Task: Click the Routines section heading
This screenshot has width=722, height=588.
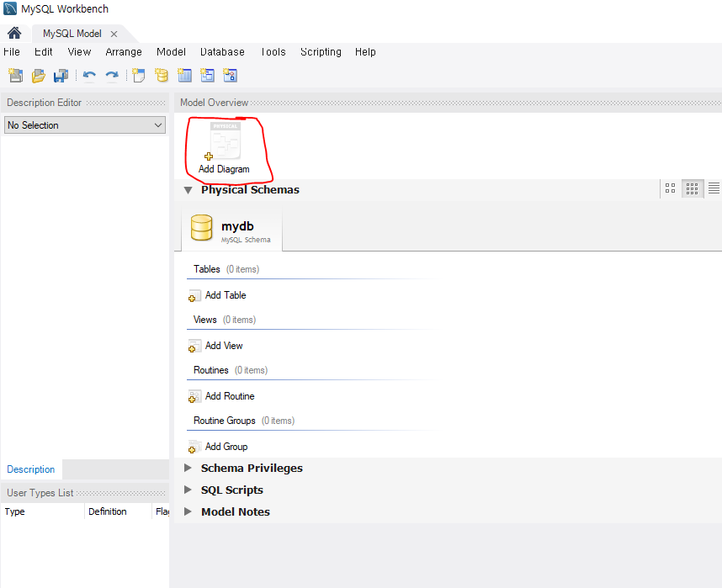Action: [211, 370]
